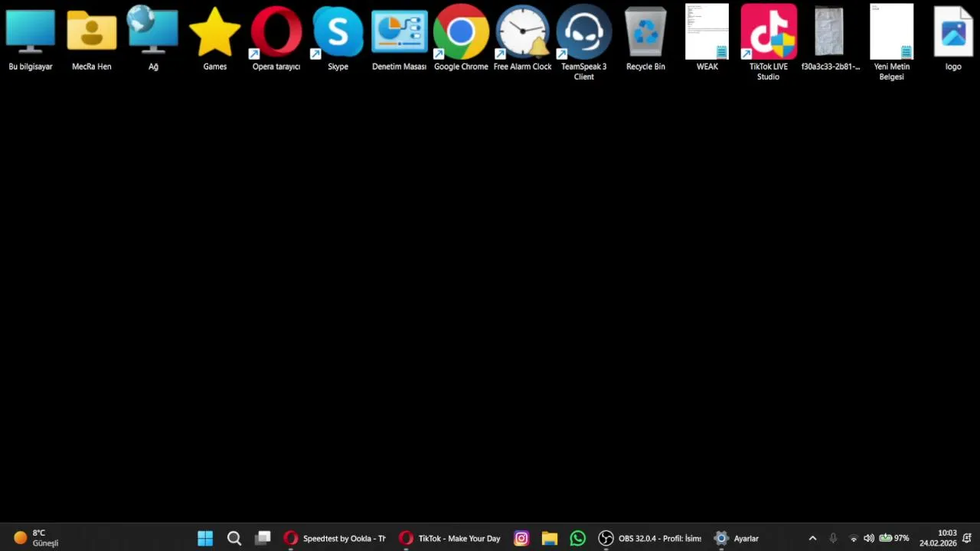Open taskbar Search magnifier

click(x=234, y=538)
